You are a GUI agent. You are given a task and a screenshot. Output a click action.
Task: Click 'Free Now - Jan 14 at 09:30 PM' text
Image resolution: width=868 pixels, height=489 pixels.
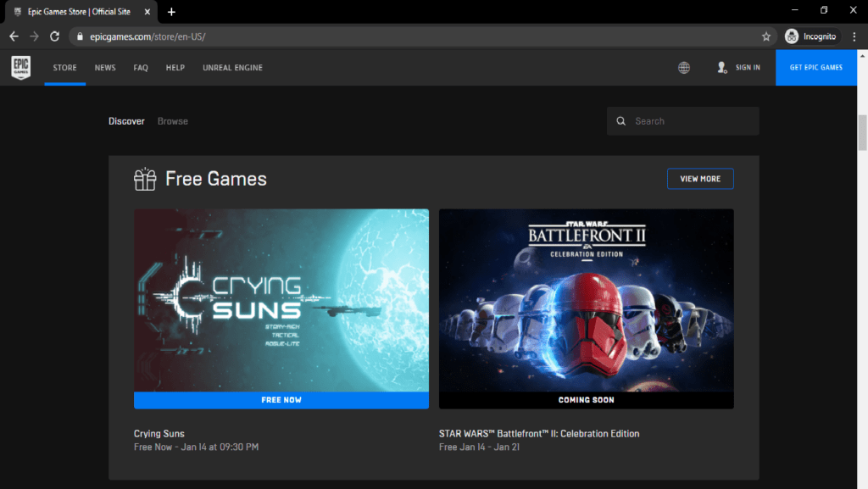pos(196,447)
